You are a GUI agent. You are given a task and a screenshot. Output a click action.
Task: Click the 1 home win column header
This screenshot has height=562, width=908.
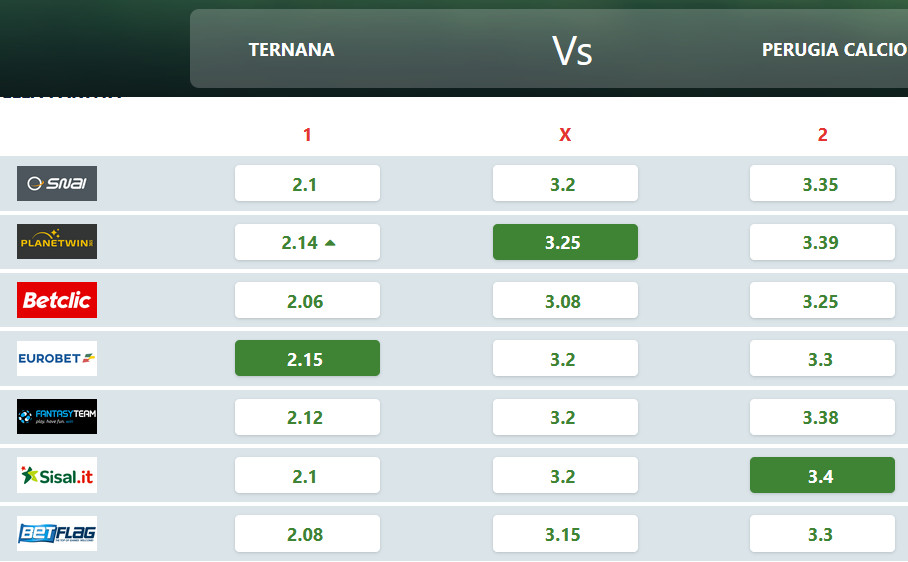click(x=307, y=135)
